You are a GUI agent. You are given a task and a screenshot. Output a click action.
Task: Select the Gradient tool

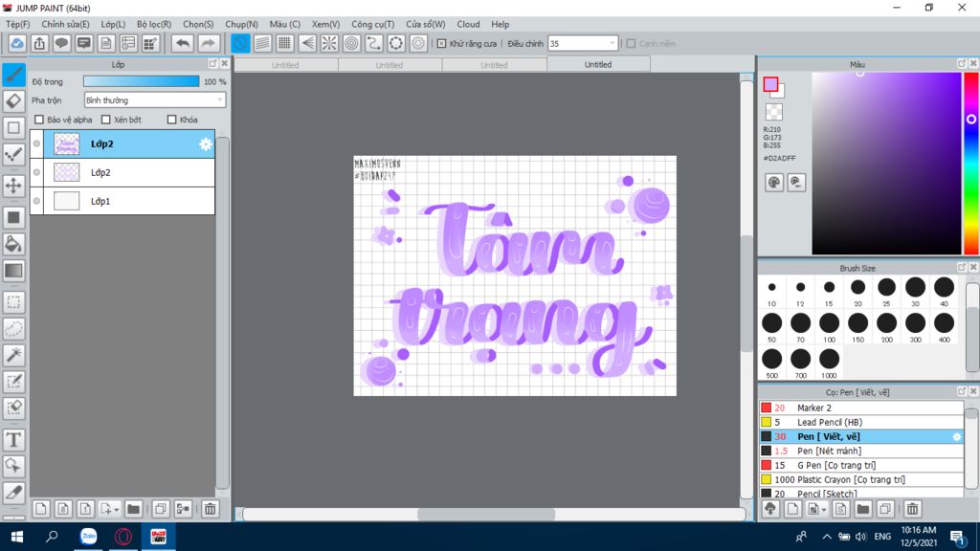click(x=13, y=271)
